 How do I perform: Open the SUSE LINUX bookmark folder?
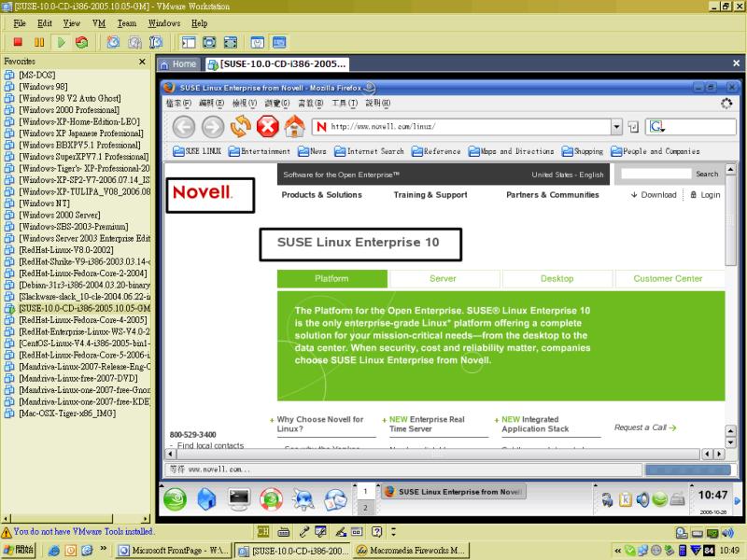(x=197, y=151)
